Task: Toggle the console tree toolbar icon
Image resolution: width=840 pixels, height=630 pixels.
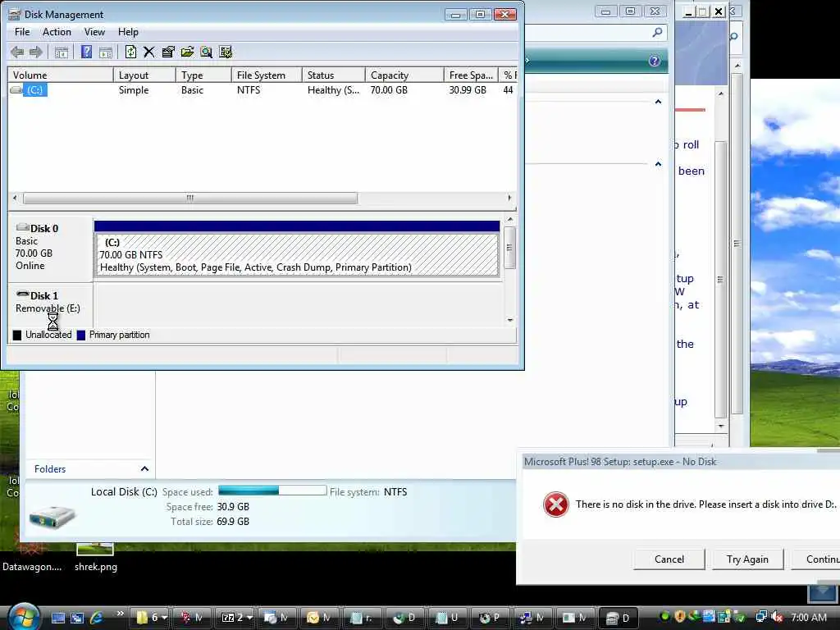Action: click(x=62, y=52)
